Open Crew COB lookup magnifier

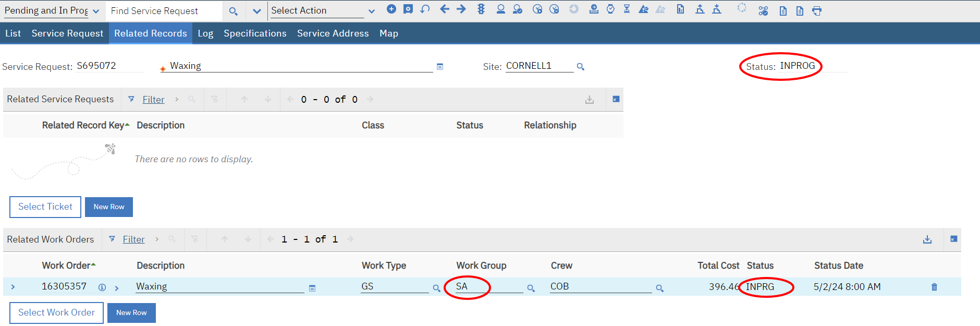click(x=659, y=288)
